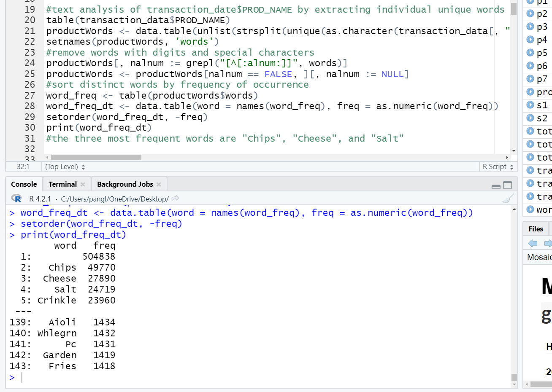This screenshot has height=392, width=552.
Task: Select the Console tab
Action: pos(24,184)
